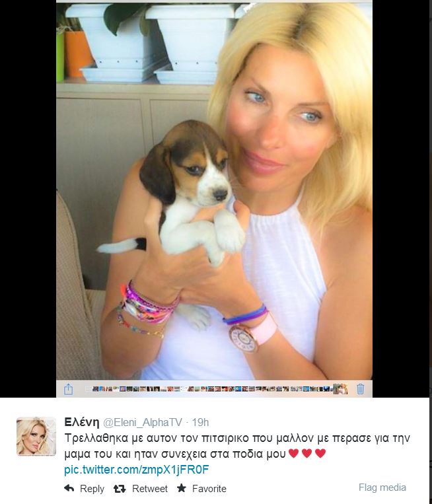
Task: Open Ελένη's profile avatar
Action: point(36,436)
